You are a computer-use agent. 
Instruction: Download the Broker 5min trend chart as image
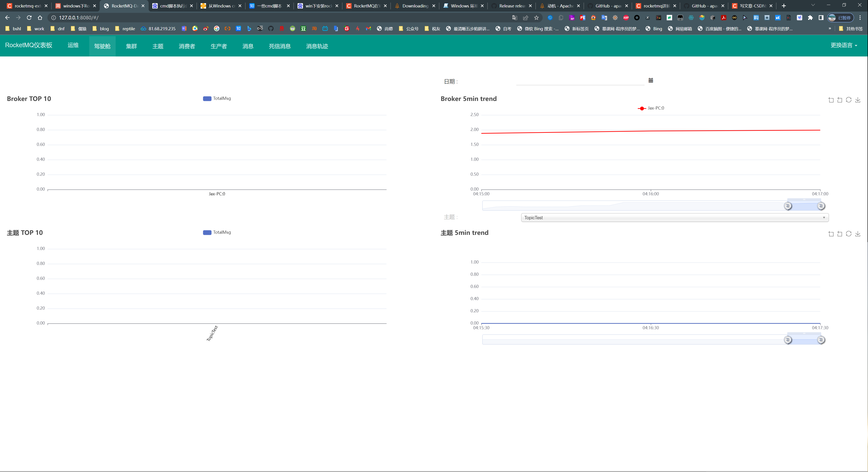(x=858, y=100)
